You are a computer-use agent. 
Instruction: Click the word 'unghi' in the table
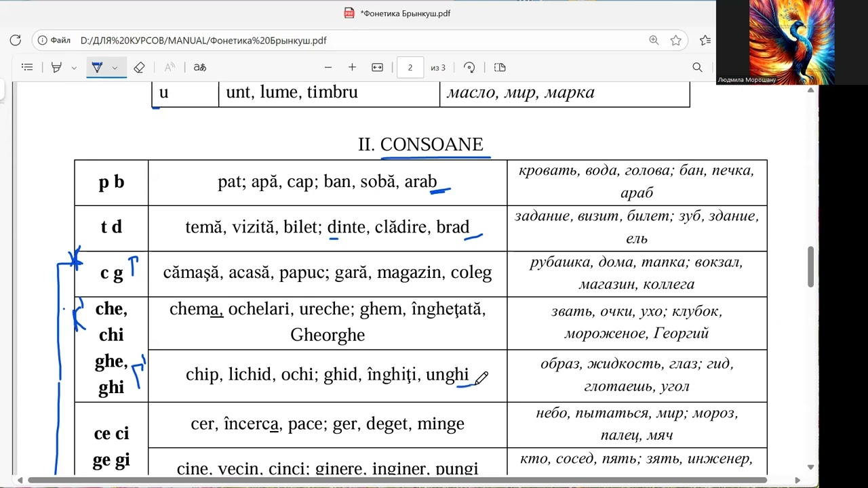coord(448,375)
